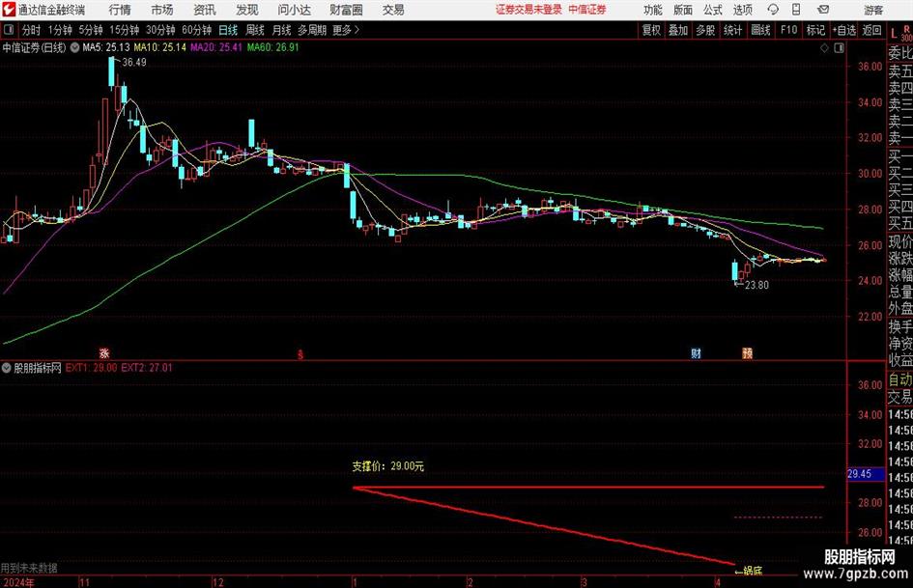
Task: Click the 画线 drawing button
Action: pos(760,30)
